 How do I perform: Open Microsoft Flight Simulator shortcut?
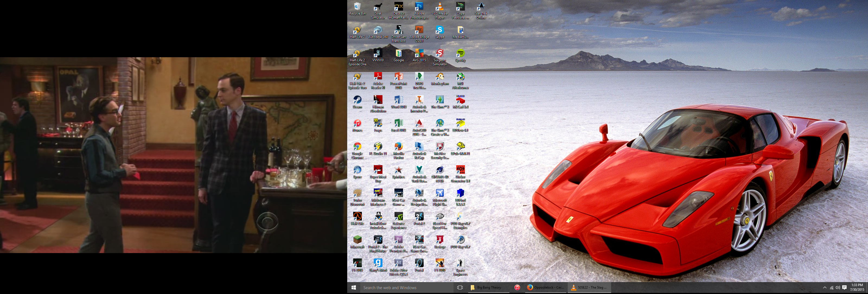tap(439, 197)
